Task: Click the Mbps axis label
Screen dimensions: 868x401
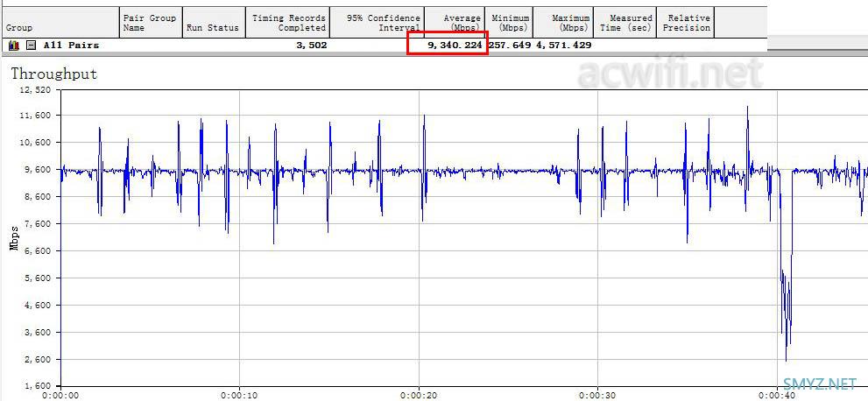Action: click(14, 238)
